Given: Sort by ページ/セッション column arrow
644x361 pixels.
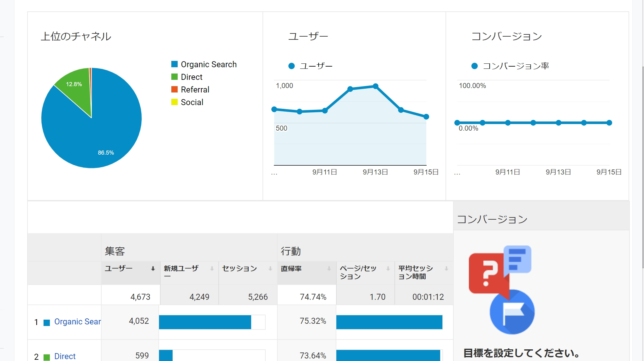Looking at the screenshot, I should (x=388, y=269).
